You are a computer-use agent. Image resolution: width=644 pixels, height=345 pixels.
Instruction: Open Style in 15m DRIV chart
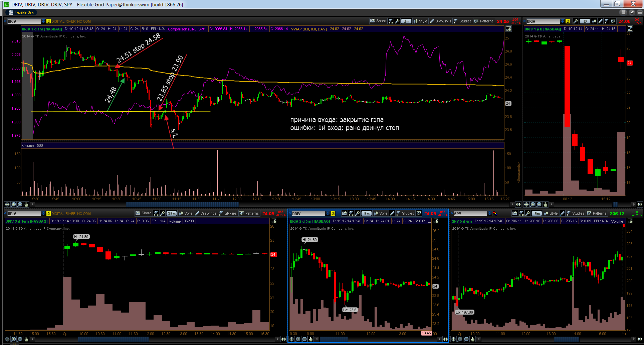pos(186,213)
